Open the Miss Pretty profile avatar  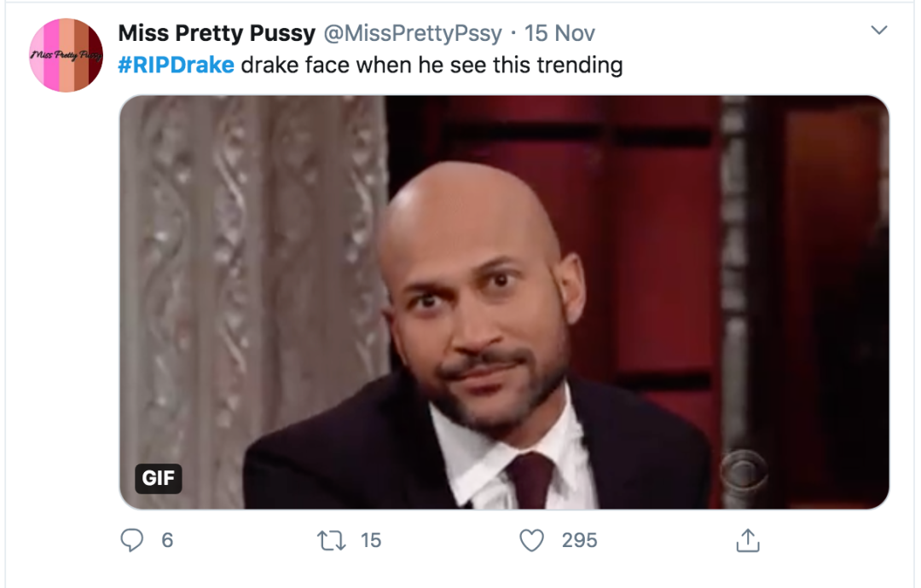(66, 55)
